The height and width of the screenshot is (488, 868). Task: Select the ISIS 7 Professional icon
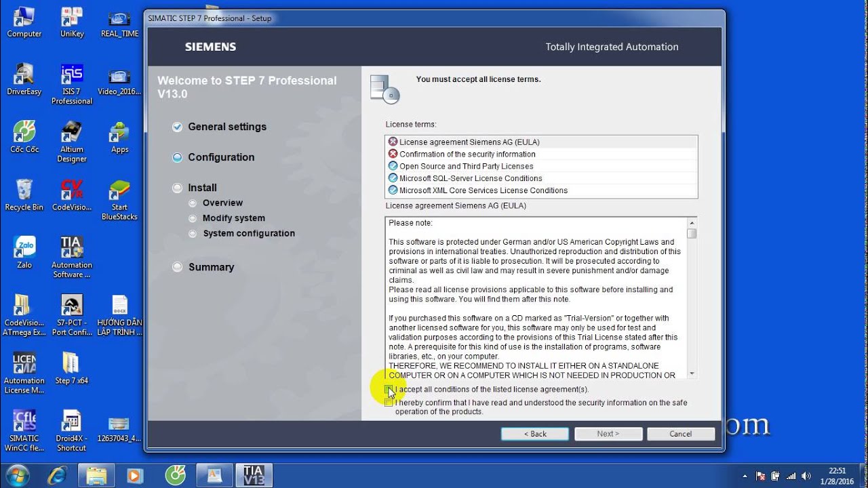coord(71,85)
